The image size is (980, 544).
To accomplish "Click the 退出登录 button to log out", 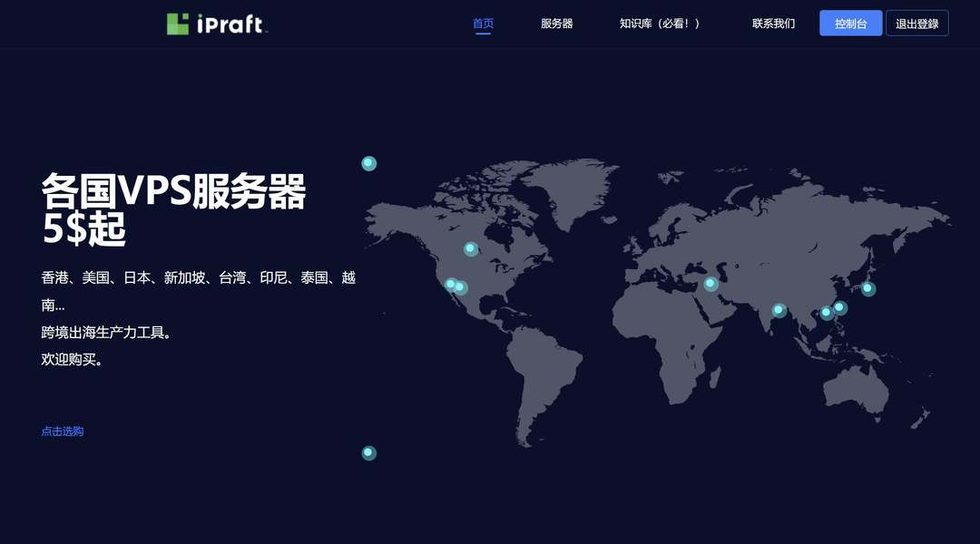I will click(916, 23).
